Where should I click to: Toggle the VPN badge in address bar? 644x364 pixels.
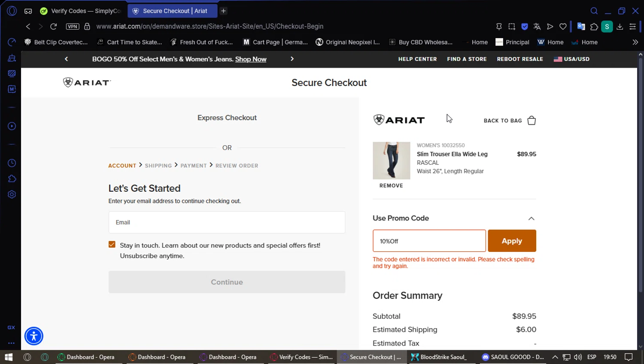73,26
